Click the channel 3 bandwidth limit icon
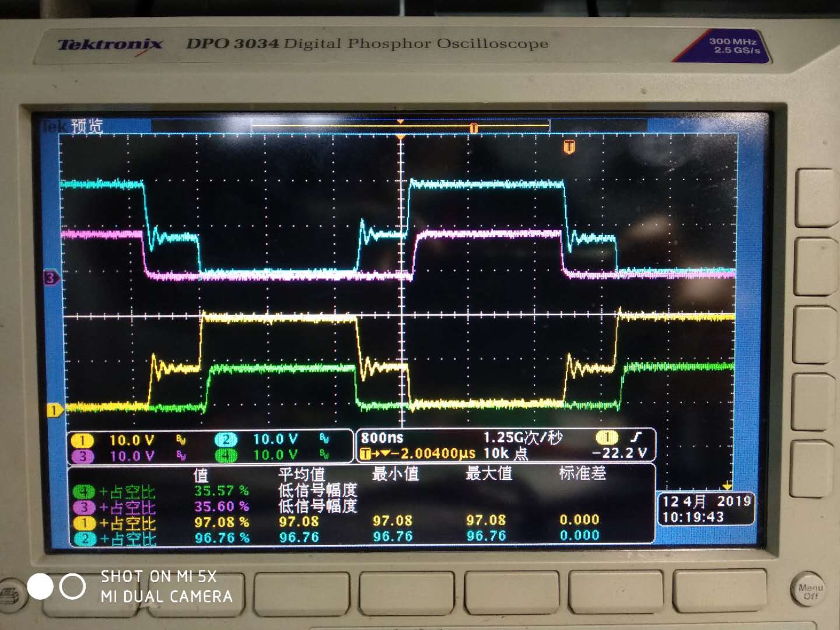Screen dimensions: 840x630 181,456
